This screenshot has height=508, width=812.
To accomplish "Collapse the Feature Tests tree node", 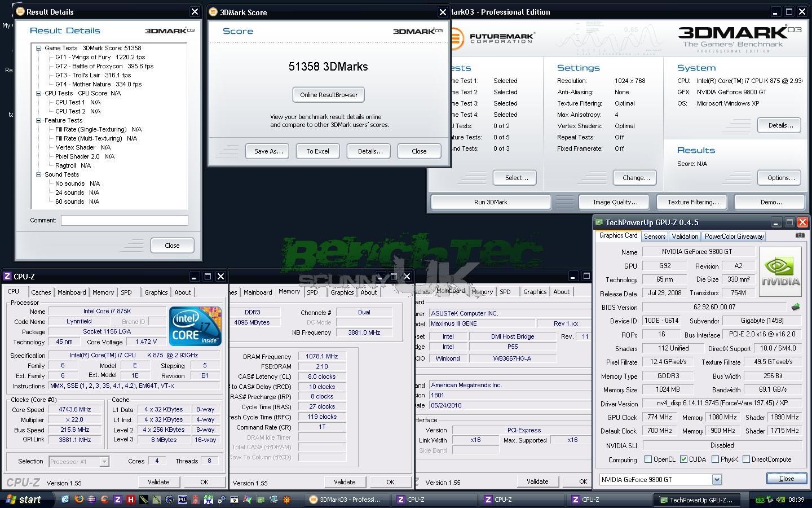I will [39, 120].
